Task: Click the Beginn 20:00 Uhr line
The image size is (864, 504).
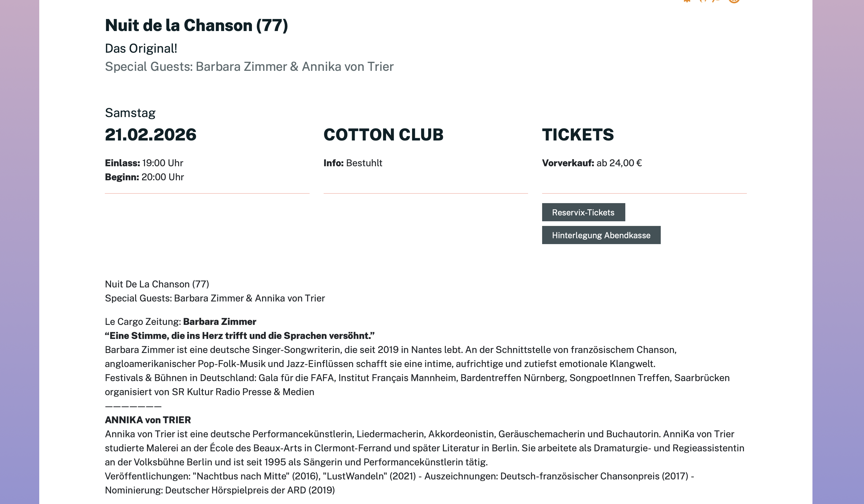Action: tap(144, 177)
